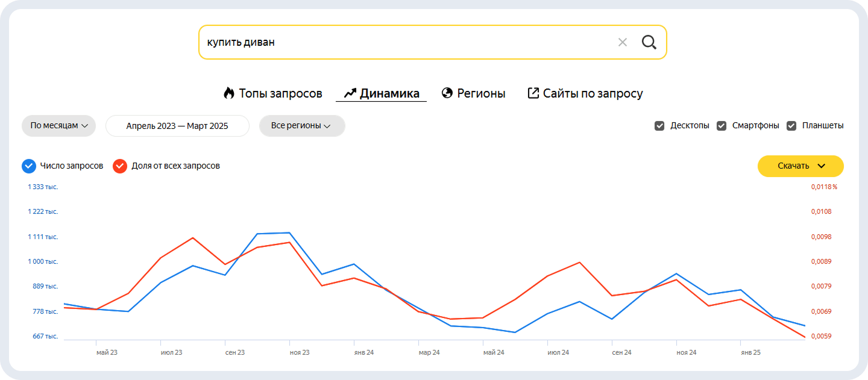Image resolution: width=868 pixels, height=380 pixels.
Task: Open the Скачать download dropdown
Action: [x=800, y=166]
